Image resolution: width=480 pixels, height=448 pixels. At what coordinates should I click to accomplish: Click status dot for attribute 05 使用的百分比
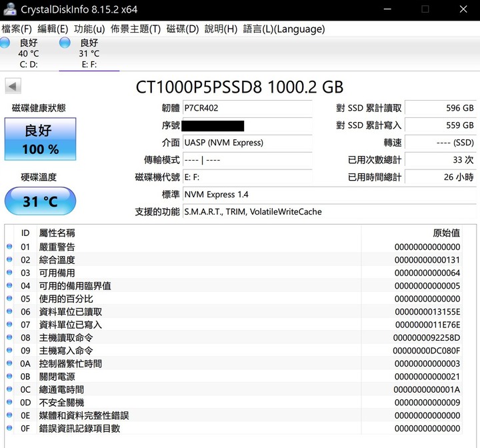(9, 298)
